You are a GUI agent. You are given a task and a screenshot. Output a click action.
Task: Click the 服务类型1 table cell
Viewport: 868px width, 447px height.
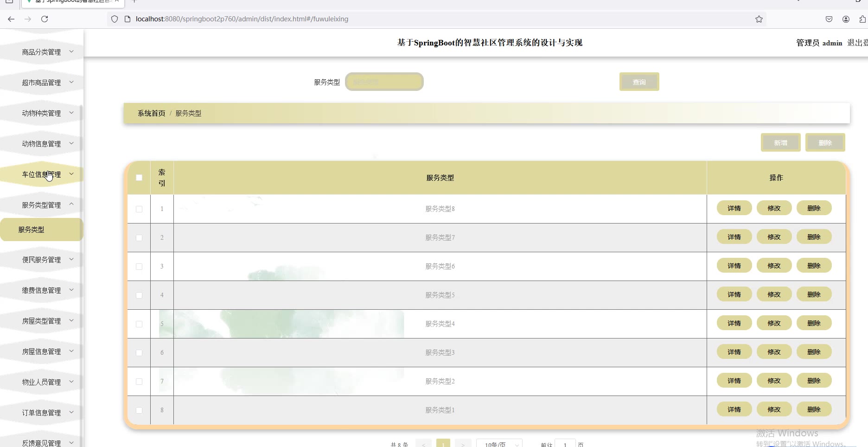tap(440, 410)
